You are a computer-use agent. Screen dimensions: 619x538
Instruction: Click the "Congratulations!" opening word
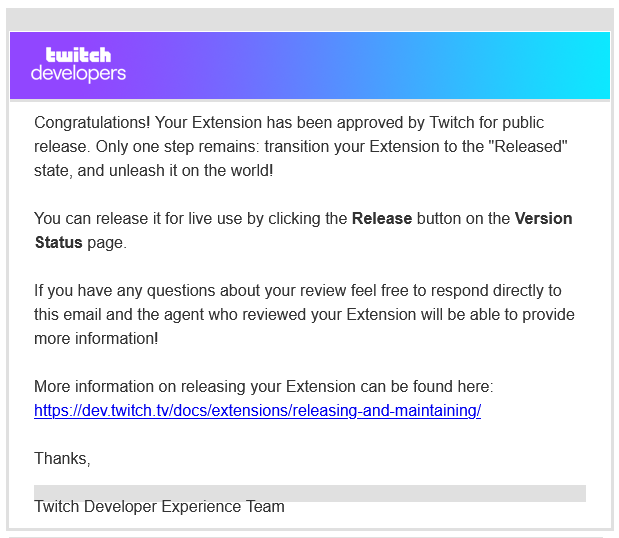(x=92, y=123)
